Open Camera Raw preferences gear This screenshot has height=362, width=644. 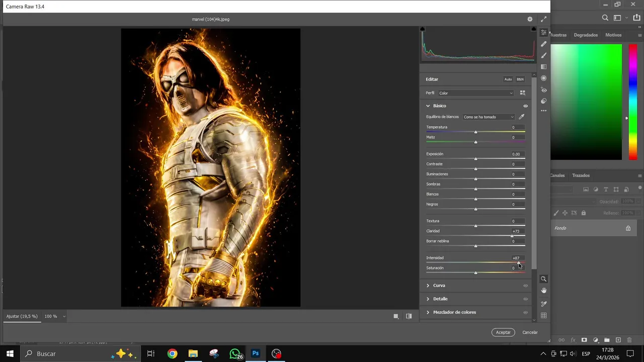pyautogui.click(x=530, y=19)
